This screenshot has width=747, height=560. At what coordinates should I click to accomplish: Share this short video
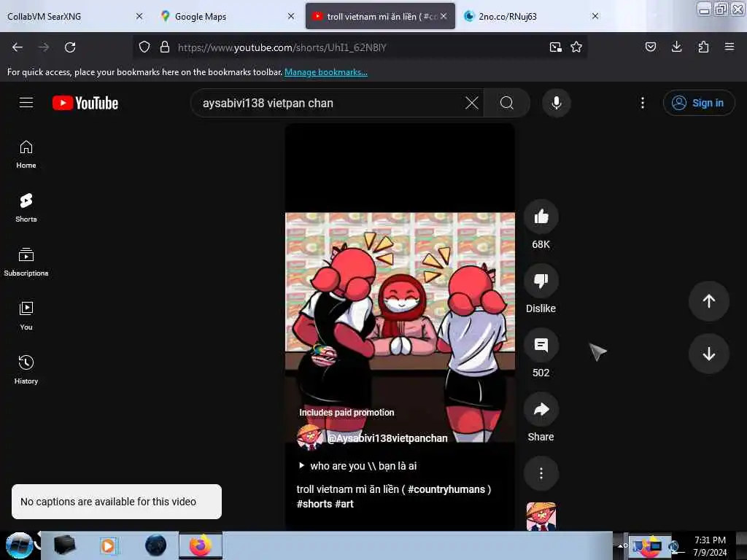pyautogui.click(x=541, y=410)
